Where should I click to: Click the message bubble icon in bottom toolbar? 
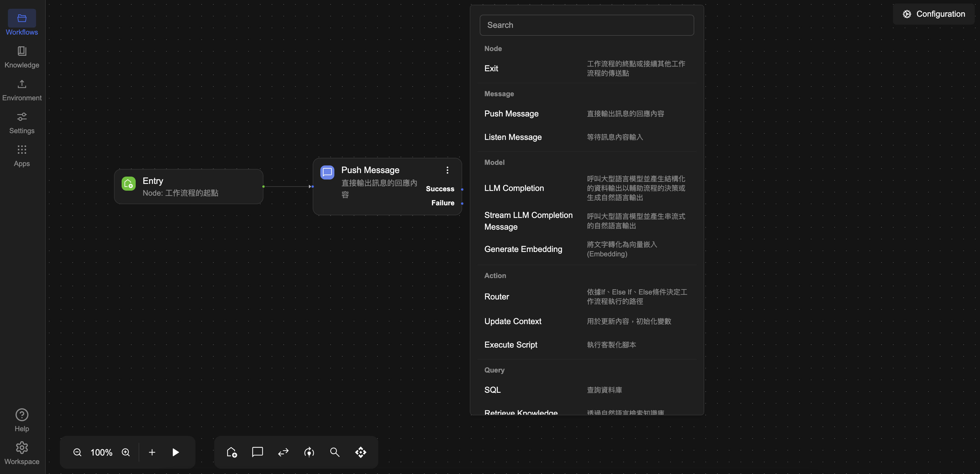258,452
